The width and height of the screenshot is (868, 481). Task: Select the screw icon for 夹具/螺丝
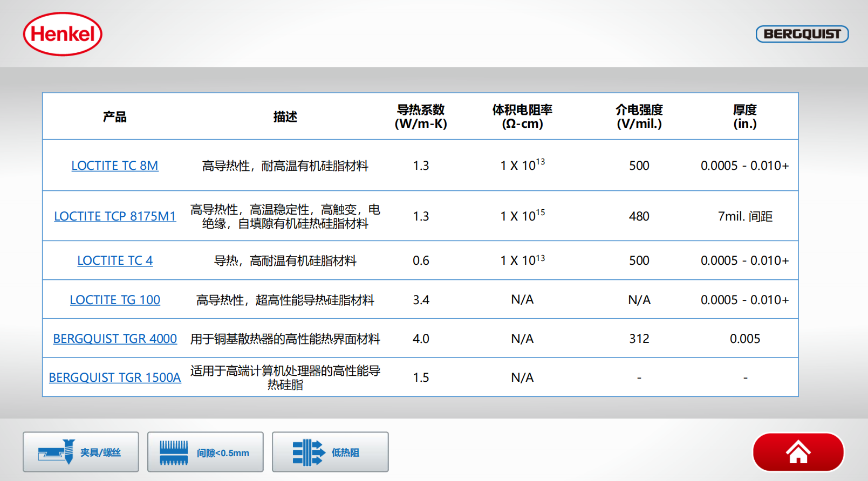(x=57, y=452)
